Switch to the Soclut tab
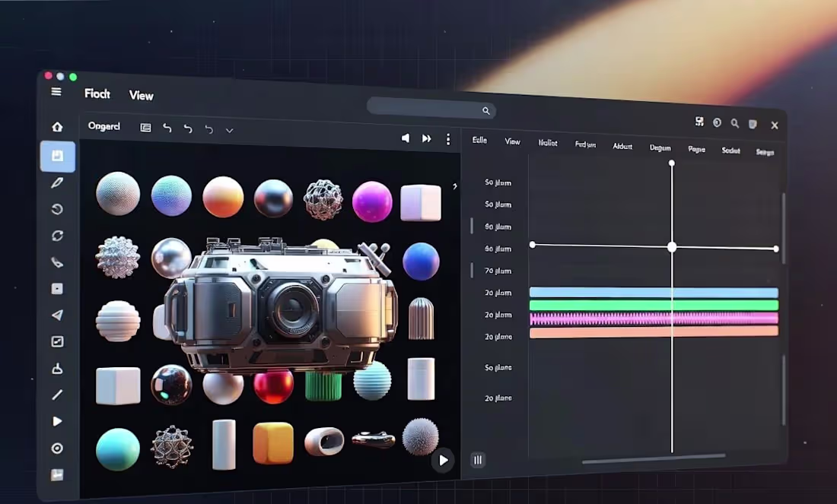The height and width of the screenshot is (504, 837). 730,151
